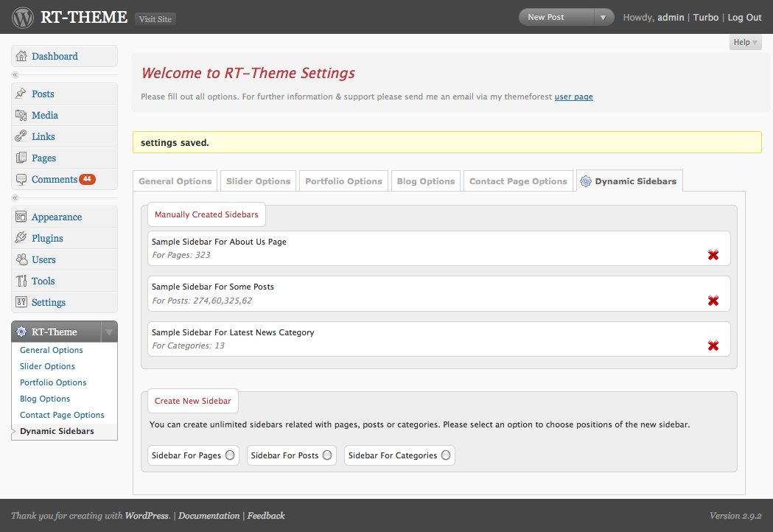Select Sidebar For Categories radio button
773x532 pixels.
[x=446, y=455]
